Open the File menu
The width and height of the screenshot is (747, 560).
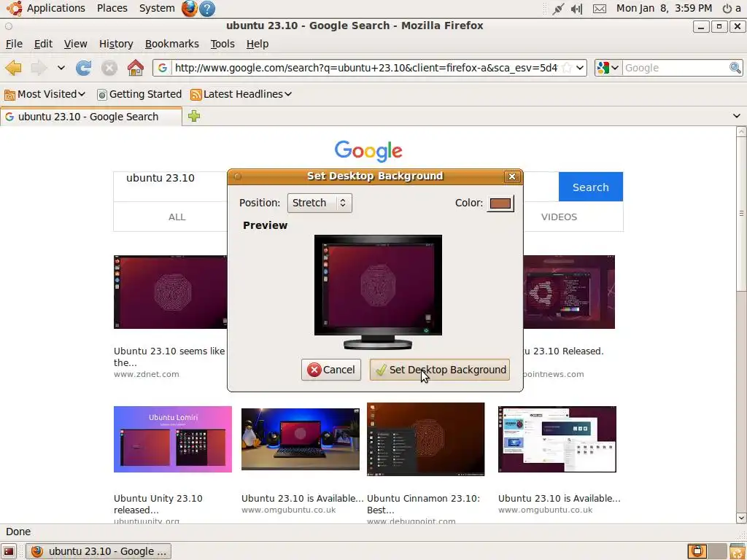15,44
